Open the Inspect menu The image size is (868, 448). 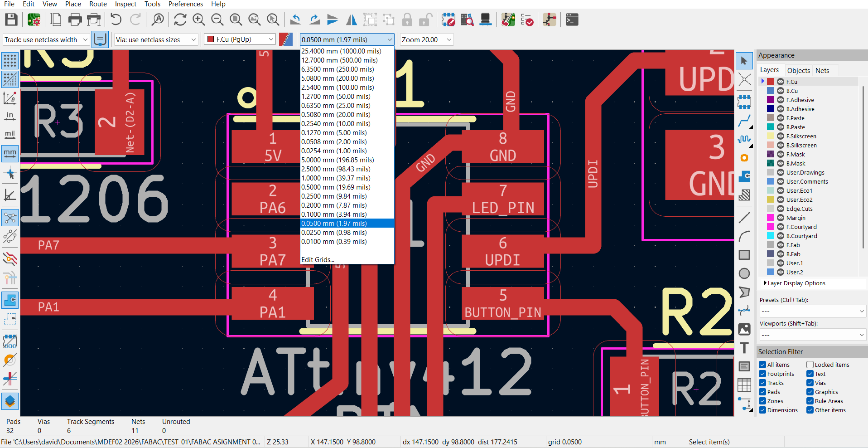pyautogui.click(x=125, y=4)
